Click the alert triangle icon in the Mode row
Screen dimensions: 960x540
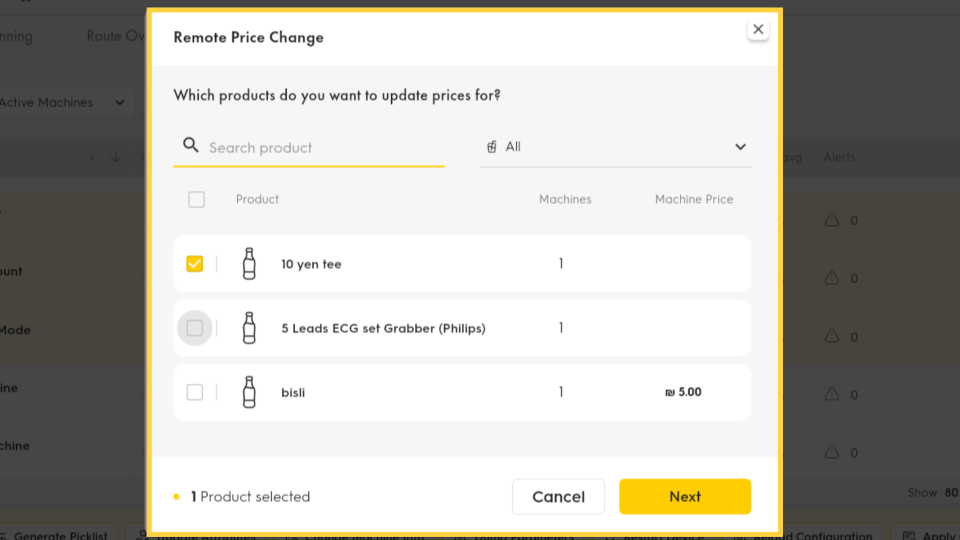pyautogui.click(x=831, y=336)
